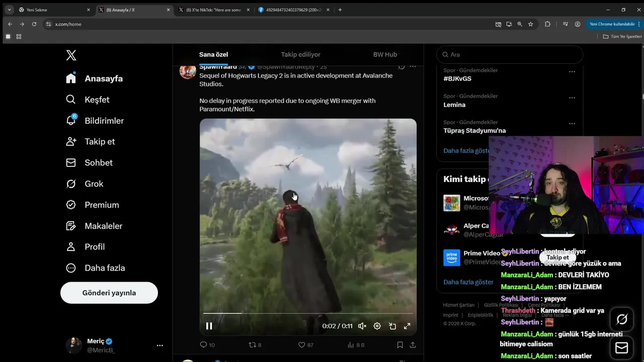644x362 pixels.
Task: Open the Chrome profile icon
Action: (578, 24)
